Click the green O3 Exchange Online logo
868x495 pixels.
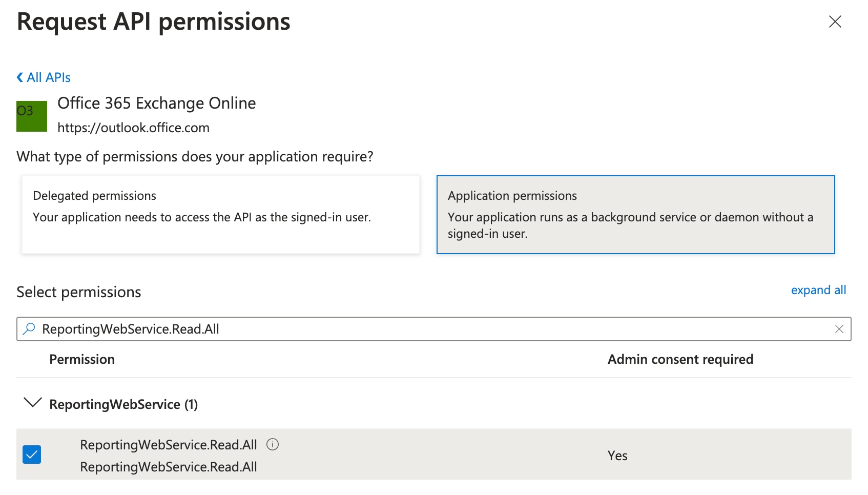pyautogui.click(x=32, y=116)
